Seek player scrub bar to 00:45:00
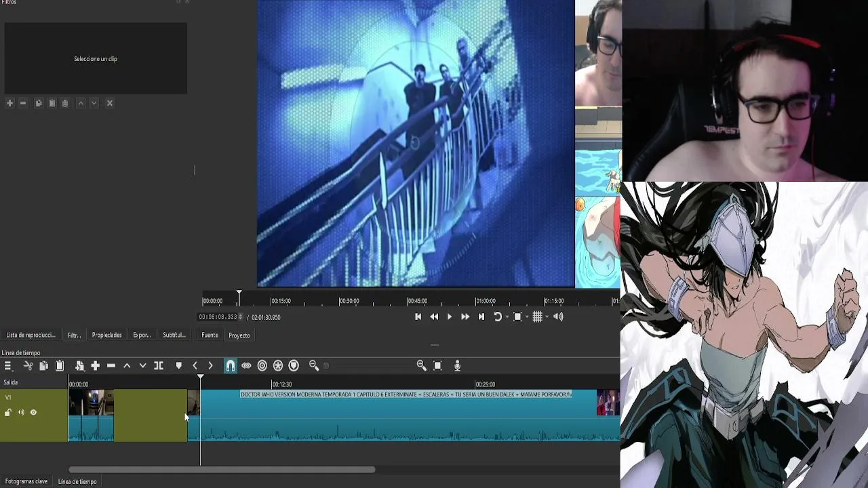This screenshot has height=488, width=868. pos(417,301)
